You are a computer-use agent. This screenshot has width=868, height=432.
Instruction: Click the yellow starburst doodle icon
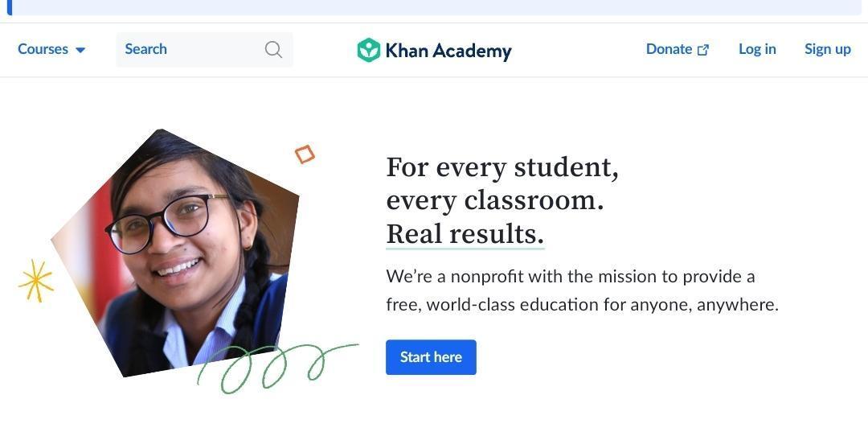pos(36,281)
